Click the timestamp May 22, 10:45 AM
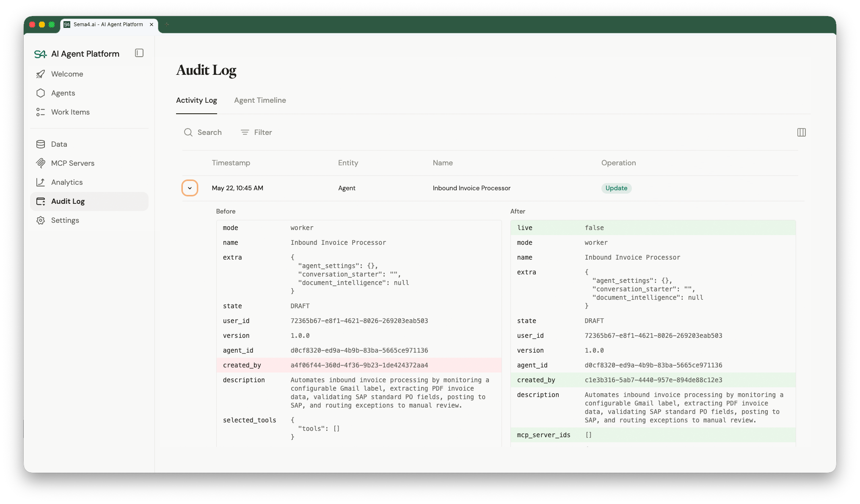The image size is (860, 504). pos(237,188)
